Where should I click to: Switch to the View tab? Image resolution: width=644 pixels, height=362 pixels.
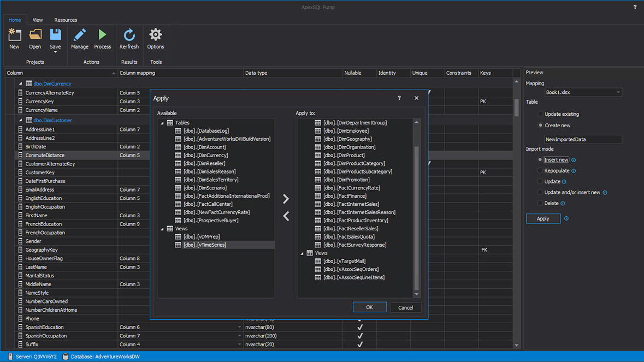pyautogui.click(x=37, y=20)
